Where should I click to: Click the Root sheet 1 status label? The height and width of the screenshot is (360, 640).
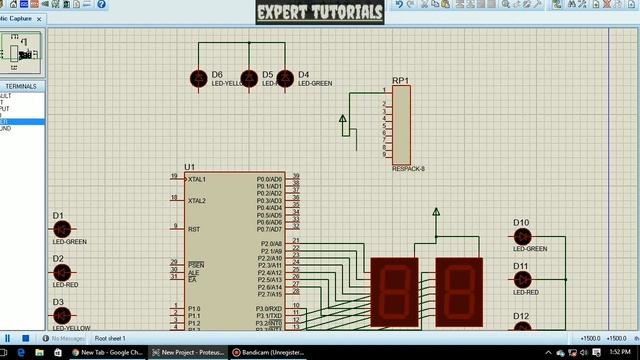tap(110, 338)
